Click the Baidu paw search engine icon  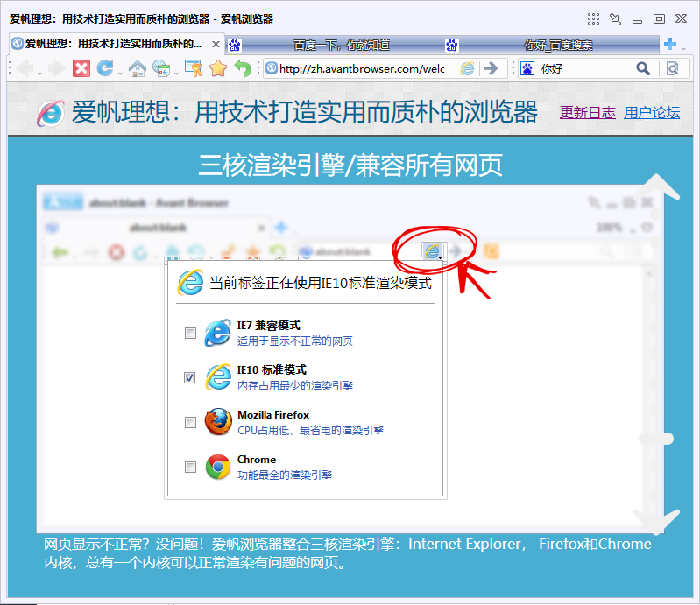point(527,68)
